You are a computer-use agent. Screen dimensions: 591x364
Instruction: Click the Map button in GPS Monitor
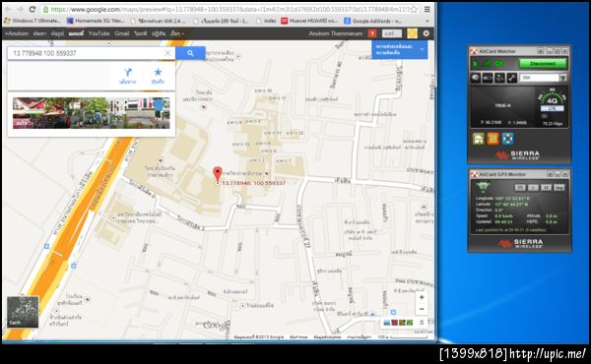point(559,187)
